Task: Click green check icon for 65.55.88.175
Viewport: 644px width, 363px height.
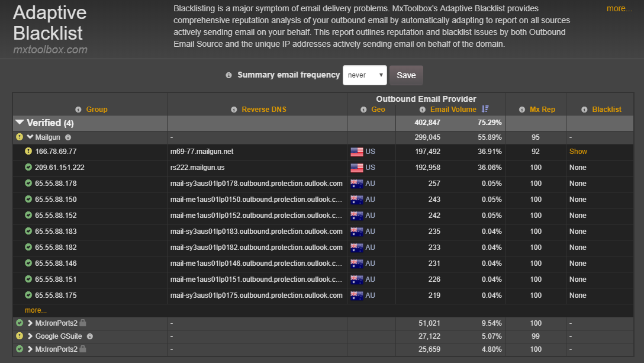Action: click(28, 295)
